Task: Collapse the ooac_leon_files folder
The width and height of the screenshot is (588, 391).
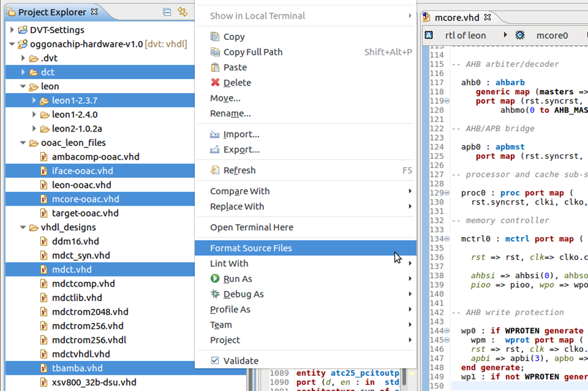Action: click(22, 142)
